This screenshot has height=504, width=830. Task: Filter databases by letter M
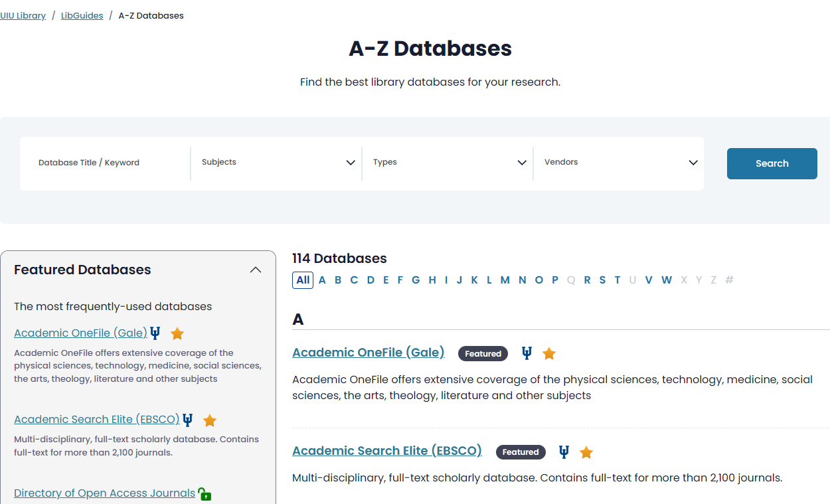coord(505,280)
